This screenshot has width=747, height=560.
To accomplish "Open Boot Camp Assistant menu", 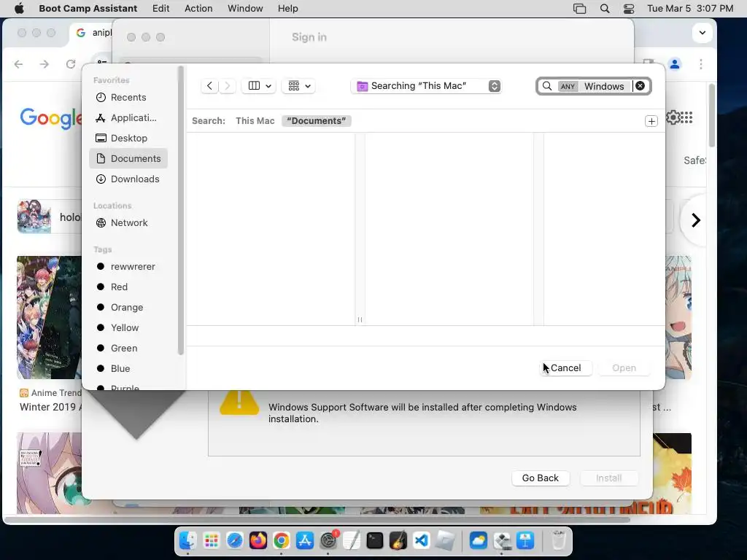I will tap(88, 9).
